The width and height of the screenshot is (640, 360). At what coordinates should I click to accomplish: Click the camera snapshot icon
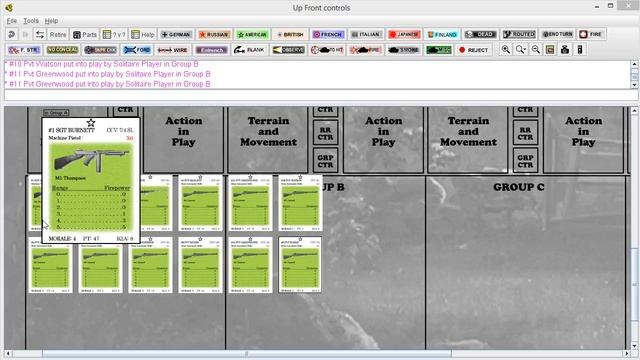(565, 50)
